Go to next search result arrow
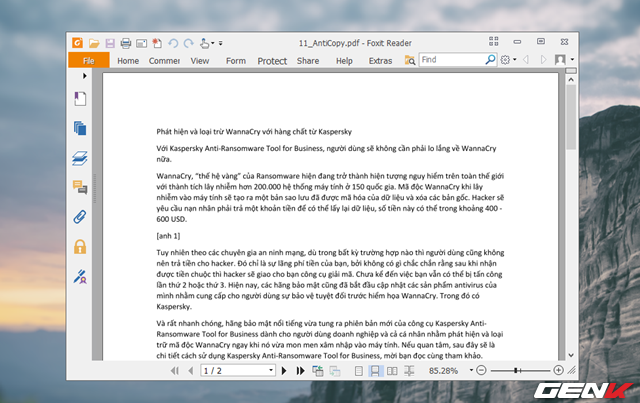640x403 pixels. click(543, 60)
